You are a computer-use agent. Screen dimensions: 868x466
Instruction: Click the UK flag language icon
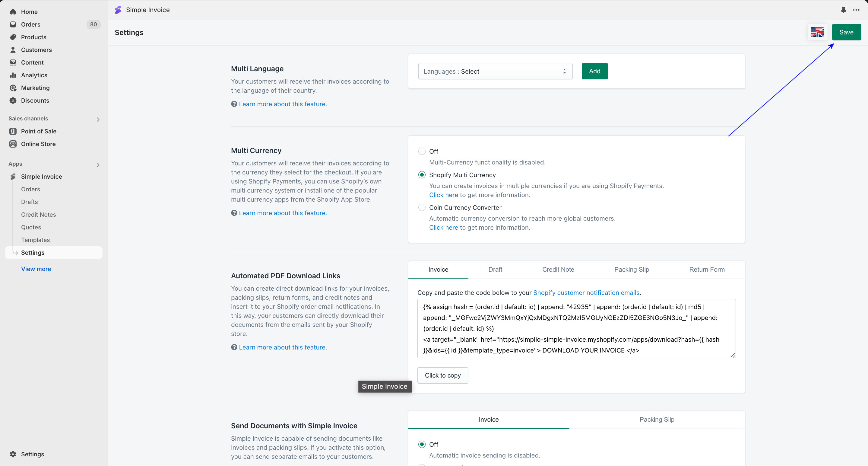pyautogui.click(x=817, y=32)
